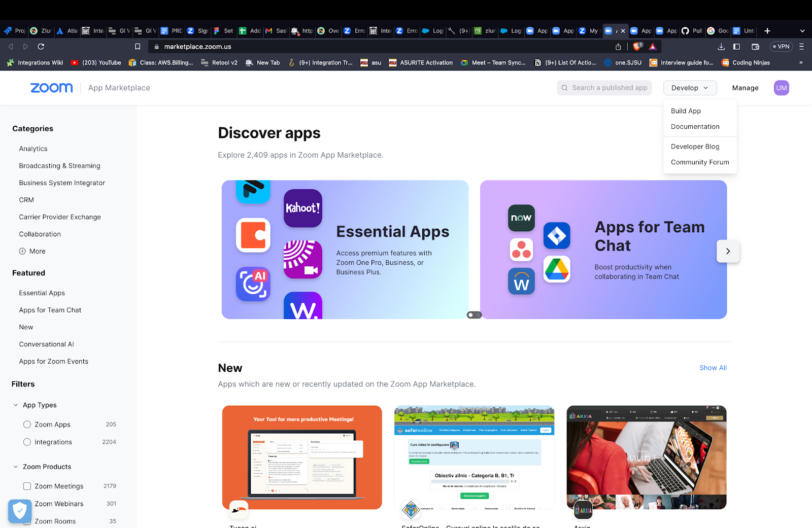This screenshot has width=812, height=528.
Task: Open the tab list dropdown chevron
Action: tap(802, 31)
